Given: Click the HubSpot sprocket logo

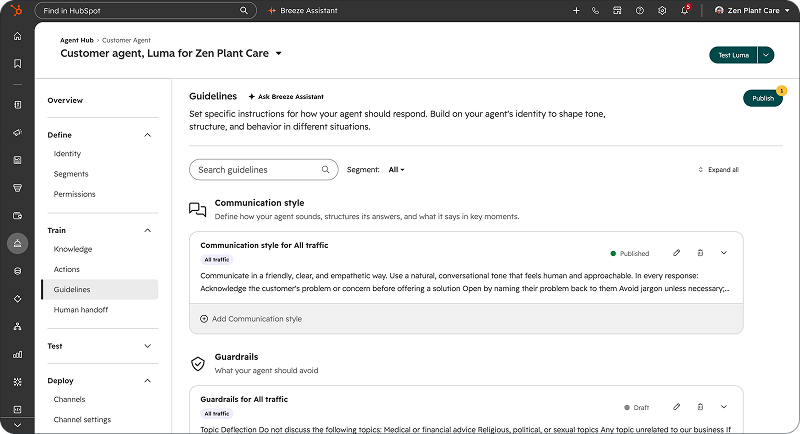Looking at the screenshot, I should [17, 10].
